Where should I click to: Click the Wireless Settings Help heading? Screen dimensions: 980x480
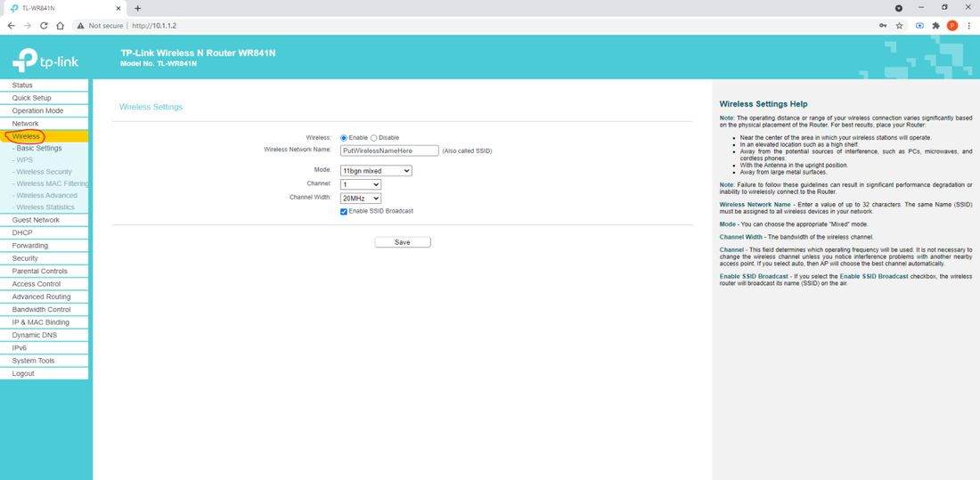point(764,104)
